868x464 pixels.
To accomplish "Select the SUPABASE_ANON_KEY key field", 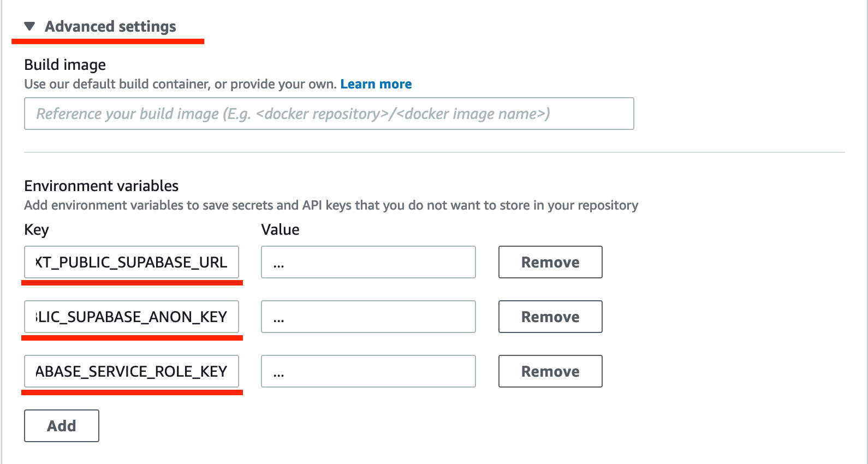I will [x=131, y=317].
